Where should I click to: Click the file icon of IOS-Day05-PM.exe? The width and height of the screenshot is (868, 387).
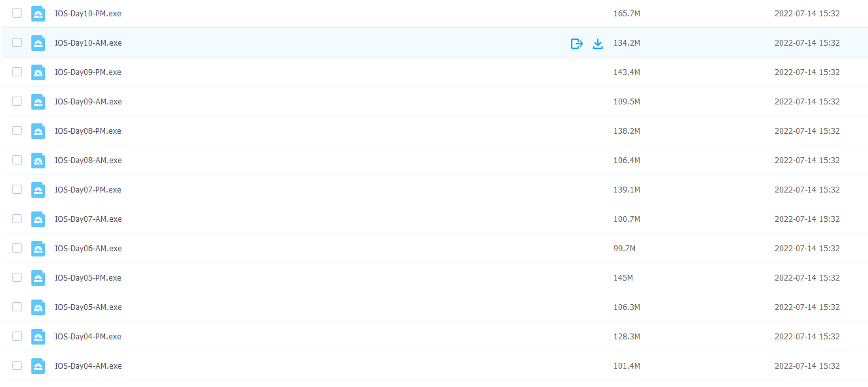pos(39,278)
